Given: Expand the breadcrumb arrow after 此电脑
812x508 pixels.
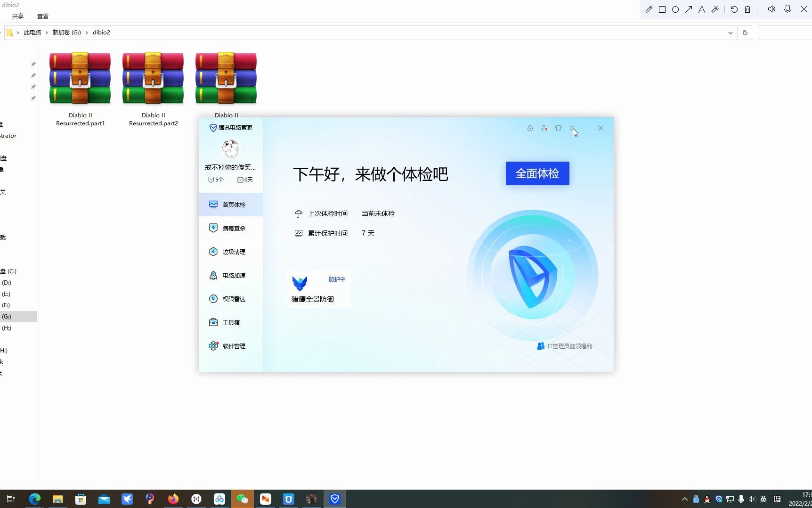Looking at the screenshot, I should click(47, 33).
